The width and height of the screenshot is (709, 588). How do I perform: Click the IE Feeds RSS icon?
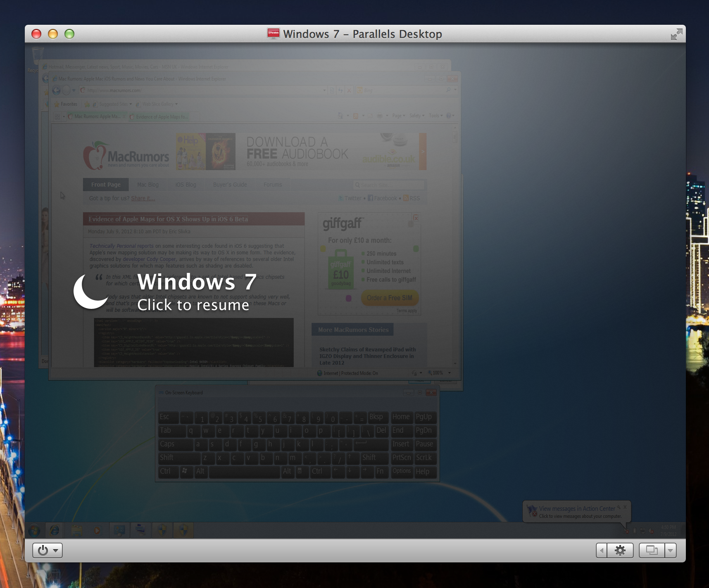coord(355,116)
